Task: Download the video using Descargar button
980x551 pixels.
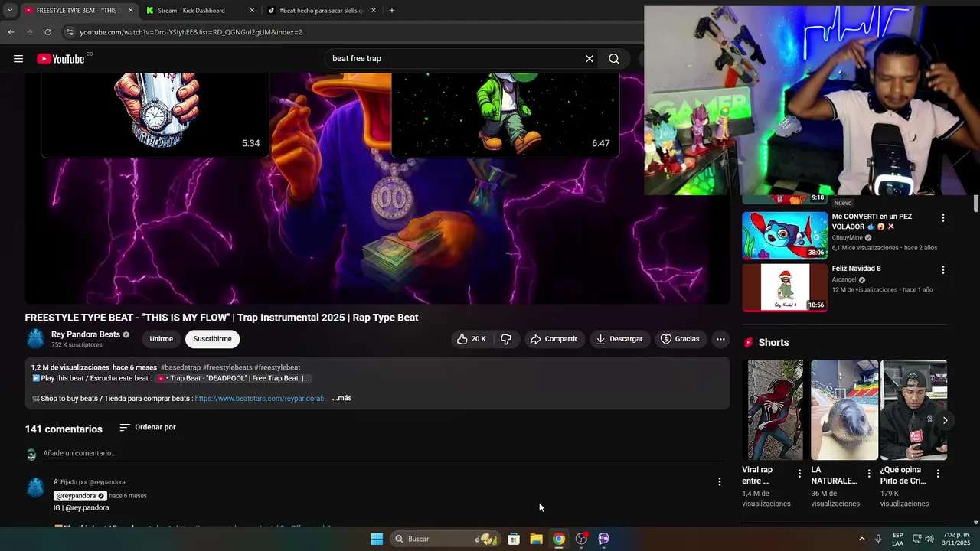Action: click(x=619, y=339)
